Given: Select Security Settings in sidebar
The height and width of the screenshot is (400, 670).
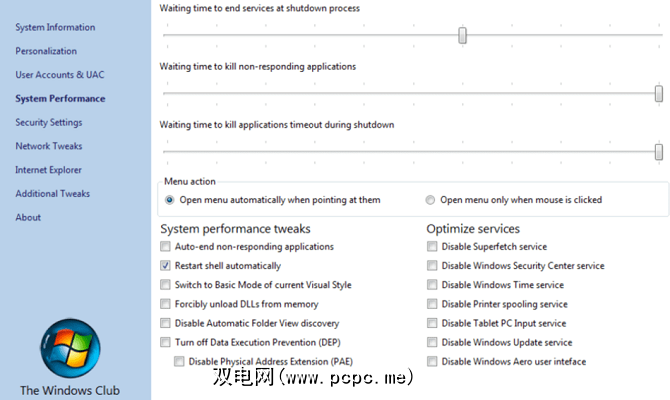Looking at the screenshot, I should click(49, 123).
